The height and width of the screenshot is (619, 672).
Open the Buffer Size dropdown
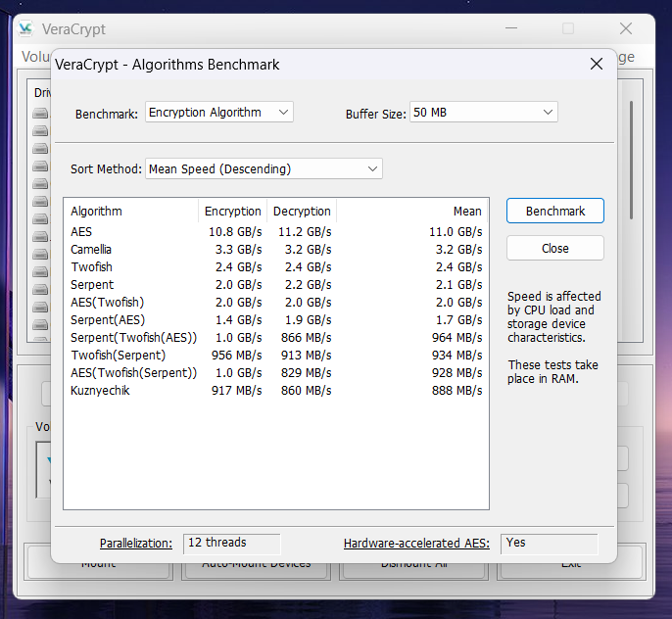[x=484, y=113]
